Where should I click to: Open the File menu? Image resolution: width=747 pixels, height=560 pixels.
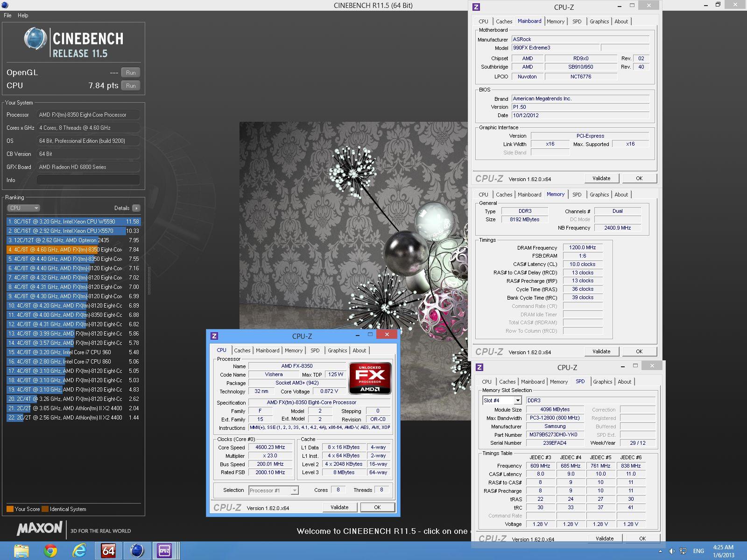pyautogui.click(x=7, y=15)
